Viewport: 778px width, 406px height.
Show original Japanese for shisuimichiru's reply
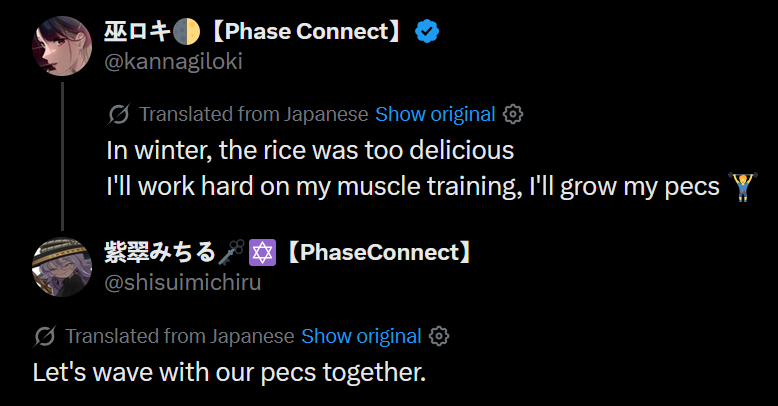(361, 336)
